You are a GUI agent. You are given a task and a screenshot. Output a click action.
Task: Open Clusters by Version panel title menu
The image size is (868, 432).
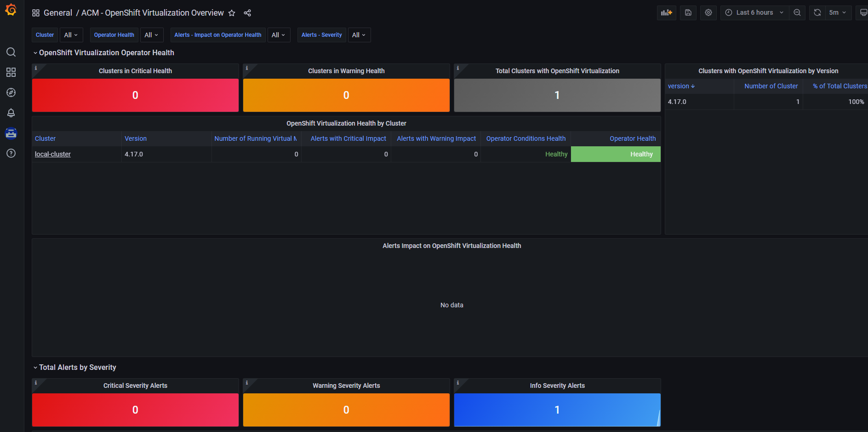click(768, 71)
